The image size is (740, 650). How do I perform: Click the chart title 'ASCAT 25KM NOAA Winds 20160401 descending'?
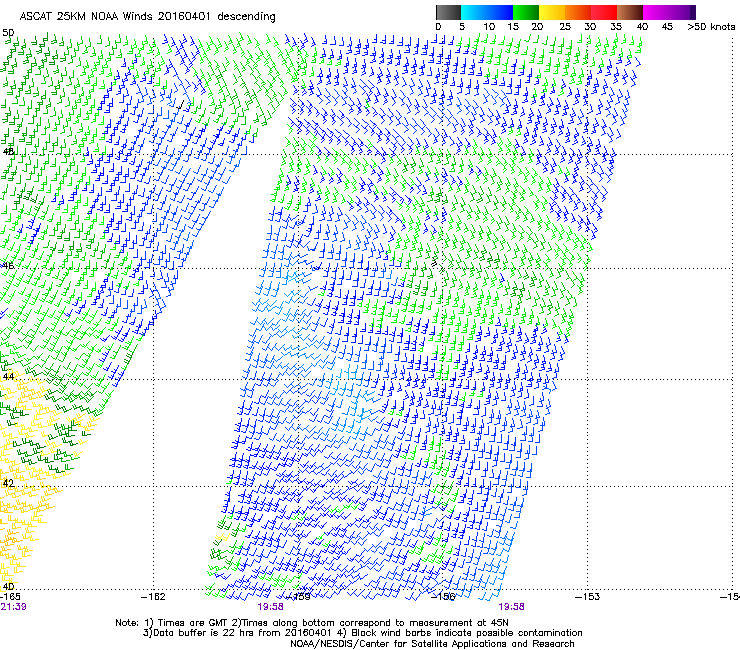click(x=147, y=17)
